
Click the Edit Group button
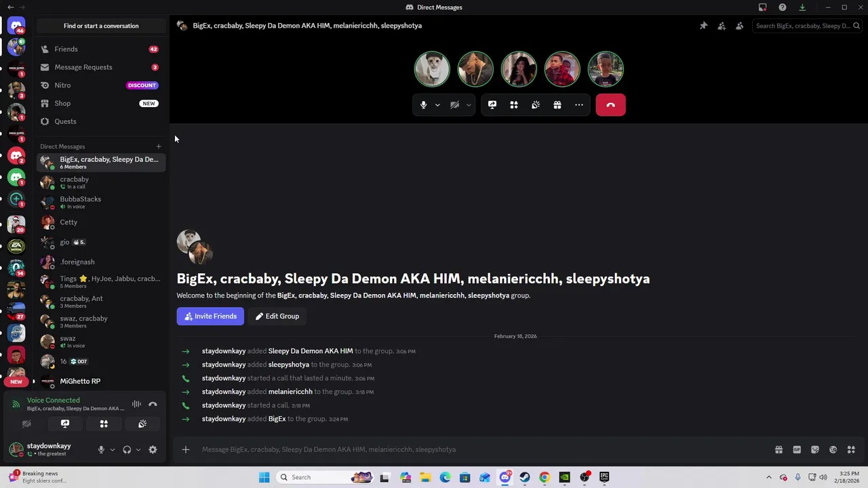pyautogui.click(x=277, y=317)
